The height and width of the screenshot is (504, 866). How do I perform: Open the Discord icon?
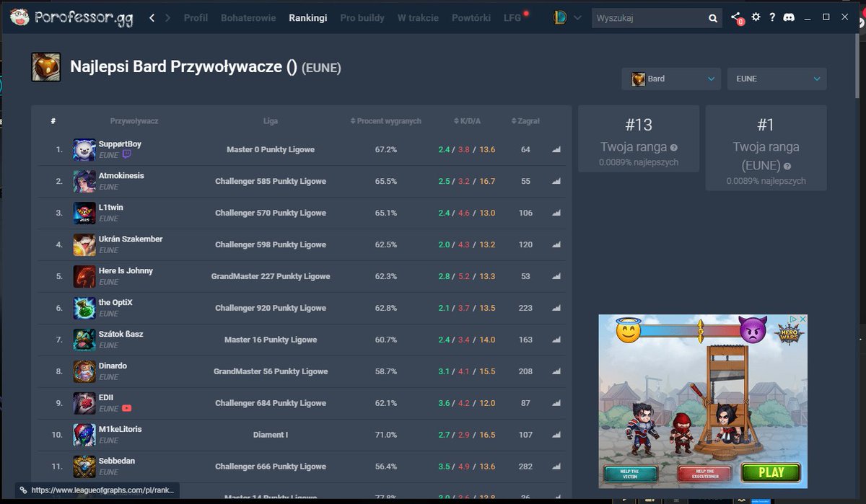pyautogui.click(x=787, y=17)
